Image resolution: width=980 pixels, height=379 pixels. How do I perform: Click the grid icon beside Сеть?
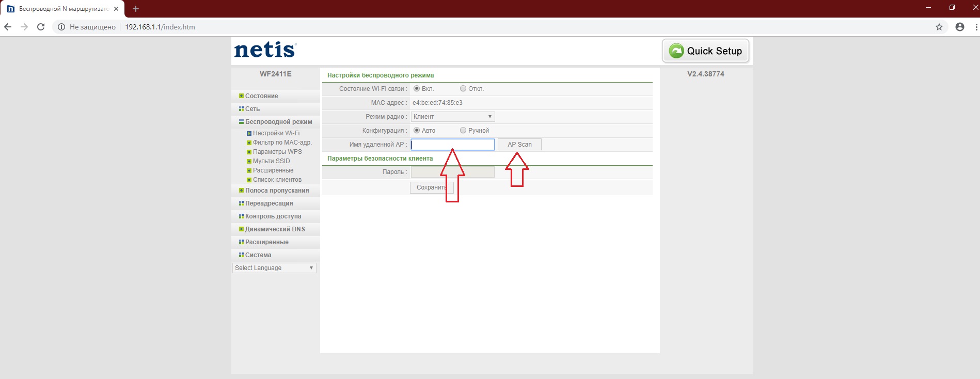point(241,109)
